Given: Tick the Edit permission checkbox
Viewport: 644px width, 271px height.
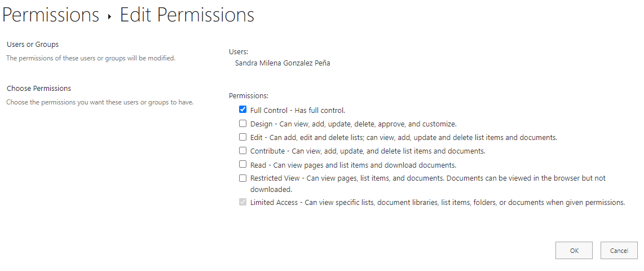Looking at the screenshot, I should [x=242, y=137].
